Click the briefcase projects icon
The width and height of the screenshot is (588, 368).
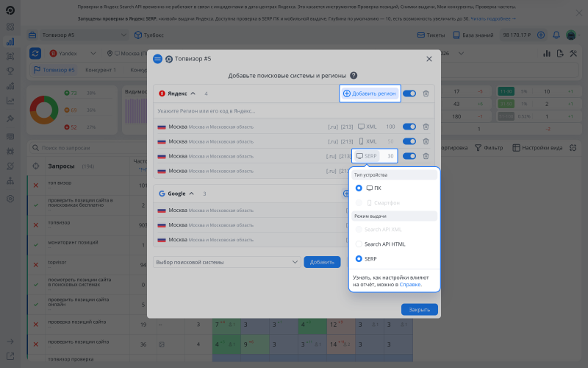pos(32,35)
